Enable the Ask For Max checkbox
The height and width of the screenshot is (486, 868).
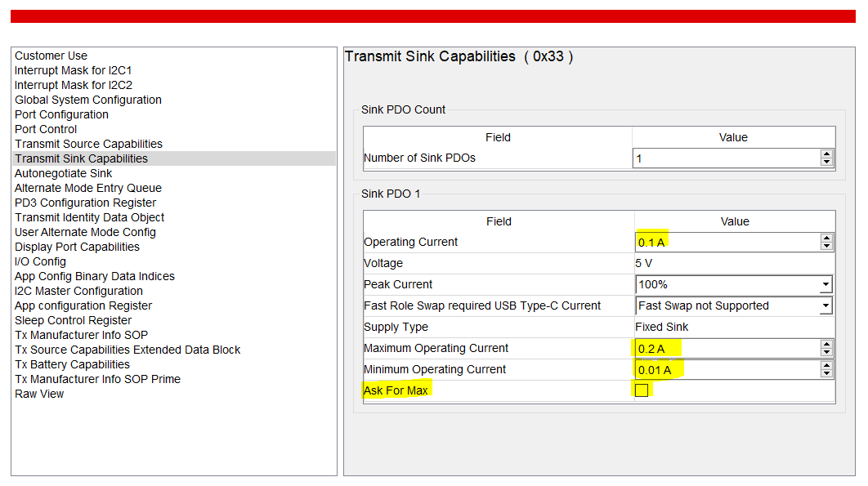(642, 390)
